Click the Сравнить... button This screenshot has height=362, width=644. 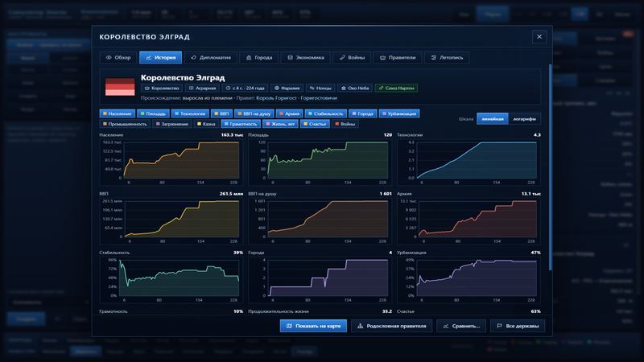coord(461,326)
